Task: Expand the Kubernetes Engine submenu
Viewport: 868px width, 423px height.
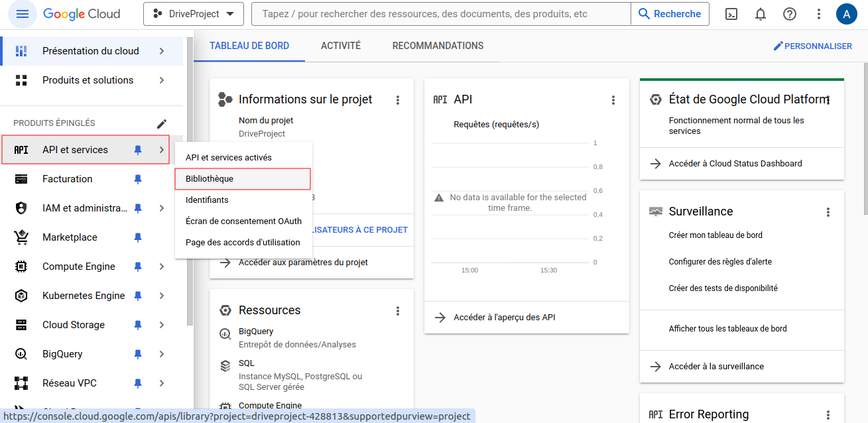Action: [162, 295]
